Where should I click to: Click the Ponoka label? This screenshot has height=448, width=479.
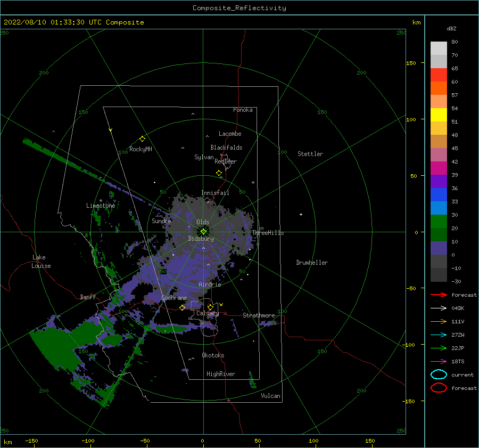(x=243, y=110)
